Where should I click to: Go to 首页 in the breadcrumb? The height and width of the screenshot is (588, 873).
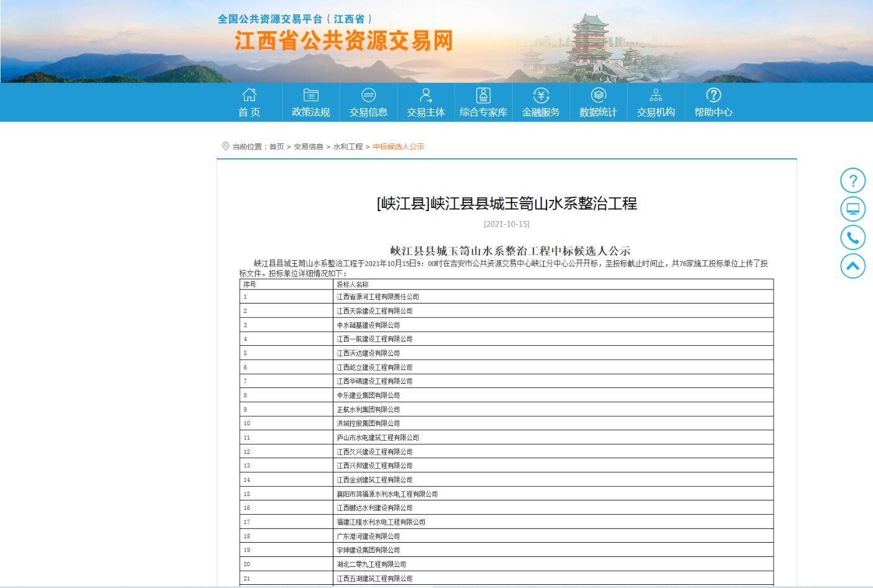(x=276, y=147)
